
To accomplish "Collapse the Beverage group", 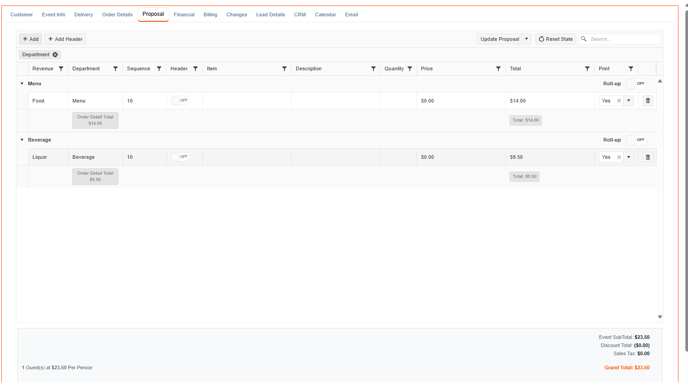I will (x=22, y=140).
